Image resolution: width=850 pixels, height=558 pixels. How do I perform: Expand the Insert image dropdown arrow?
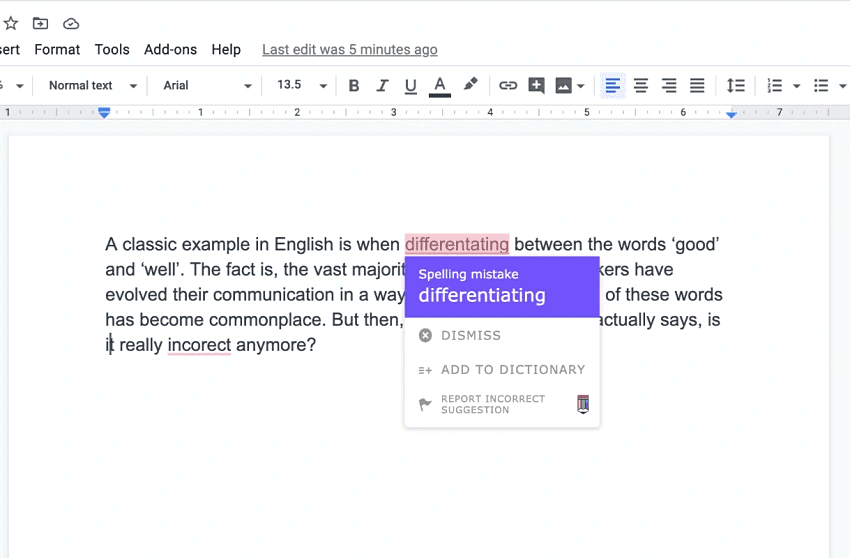pyautogui.click(x=581, y=86)
